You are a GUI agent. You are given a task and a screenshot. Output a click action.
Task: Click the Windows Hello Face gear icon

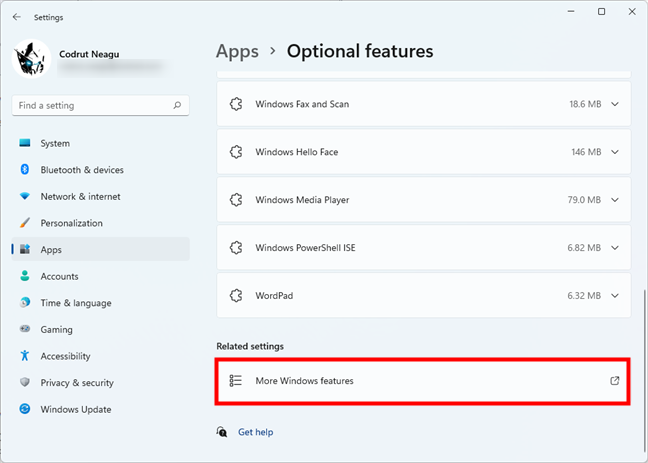(x=236, y=152)
